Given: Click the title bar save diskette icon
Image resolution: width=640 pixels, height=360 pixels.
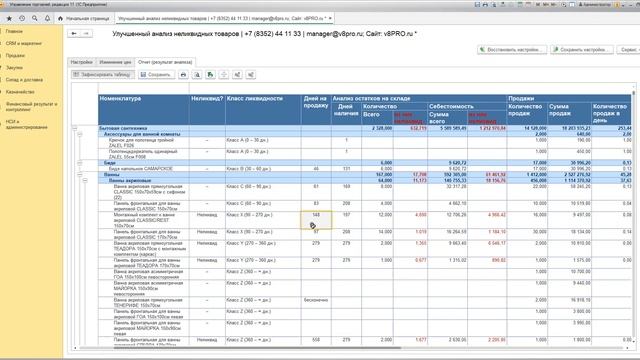Looking at the screenshot, I should tap(477, 4).
